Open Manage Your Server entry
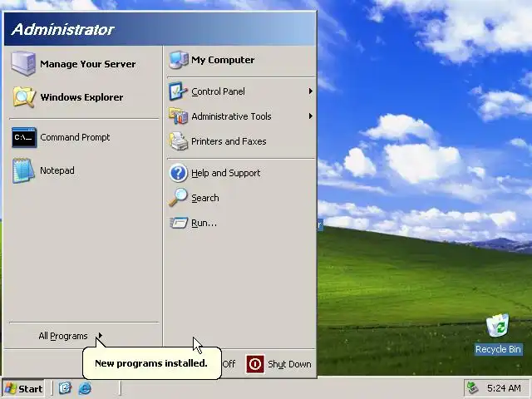The height and width of the screenshot is (399, 532). tap(81, 64)
